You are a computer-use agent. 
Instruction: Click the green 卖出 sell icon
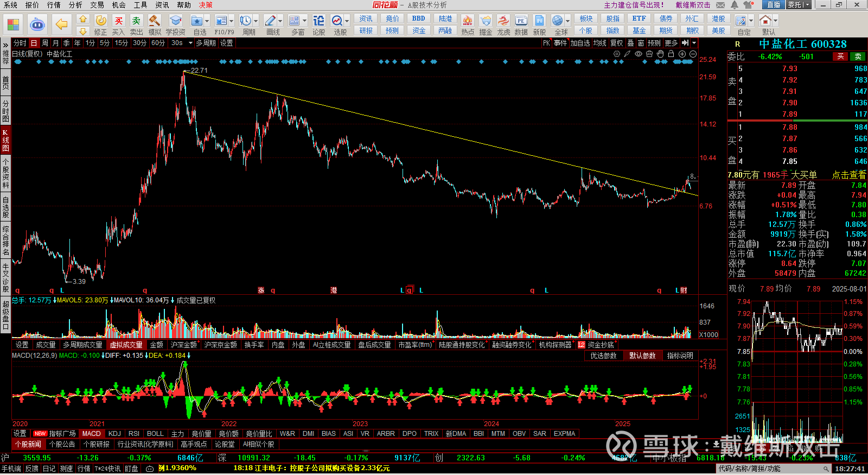136,21
